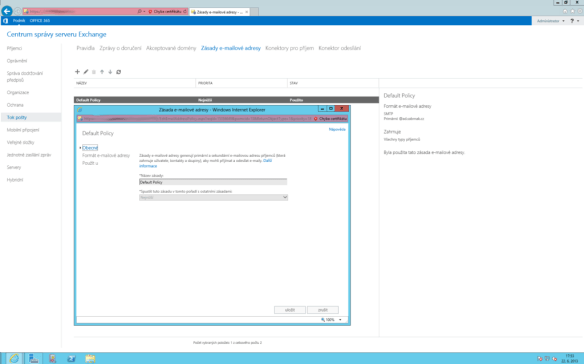Viewport: 584px width, 364px height.
Task: Select Default Policy row in list
Action: point(226,100)
